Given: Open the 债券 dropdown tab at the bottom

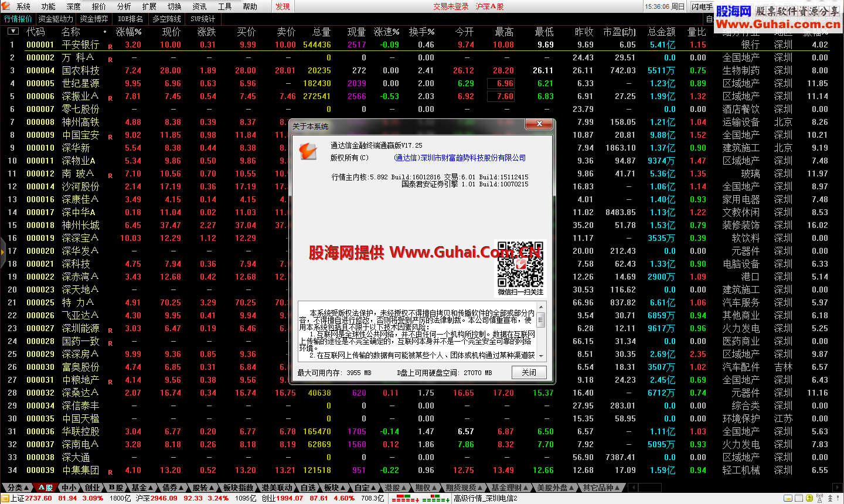Looking at the screenshot, I should [x=173, y=488].
